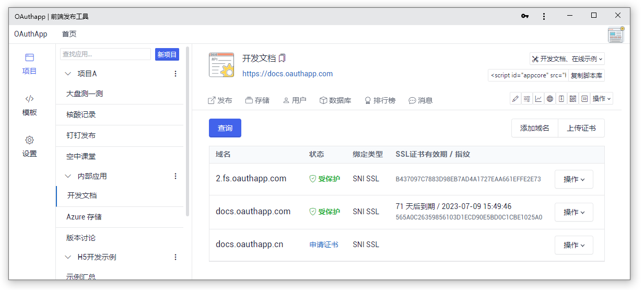644x290 pixels.
Task: Switch to the 用户 tab
Action: [x=295, y=100]
